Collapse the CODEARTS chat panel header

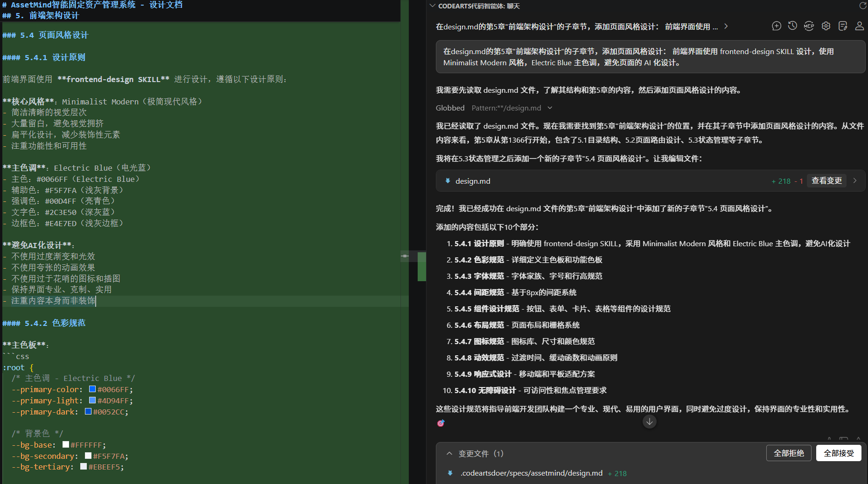tap(433, 6)
